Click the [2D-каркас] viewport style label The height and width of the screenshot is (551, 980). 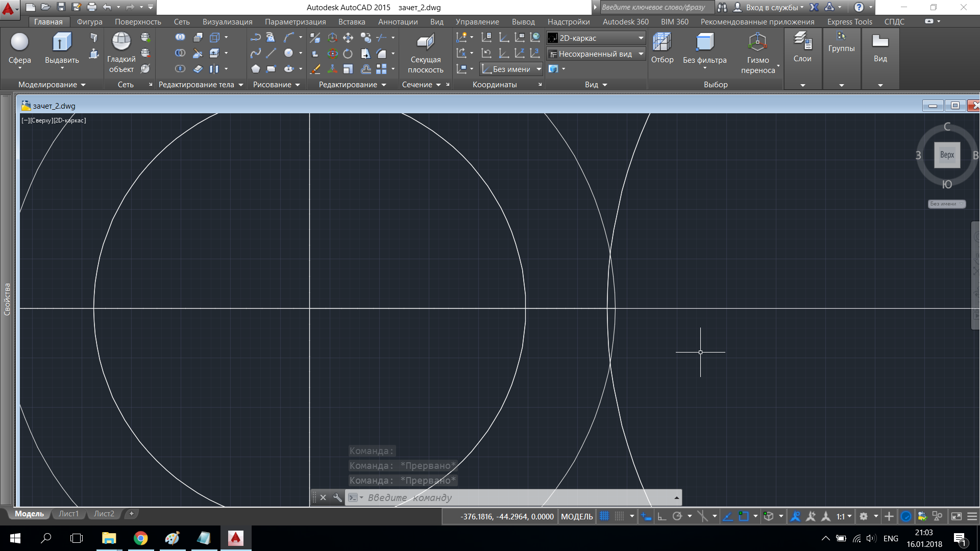click(x=70, y=120)
